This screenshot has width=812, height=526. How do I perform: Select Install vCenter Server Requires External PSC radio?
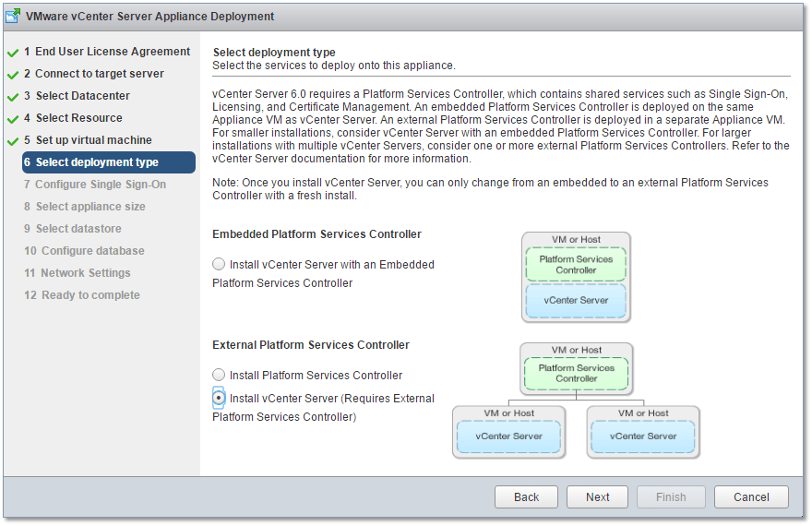point(219,398)
